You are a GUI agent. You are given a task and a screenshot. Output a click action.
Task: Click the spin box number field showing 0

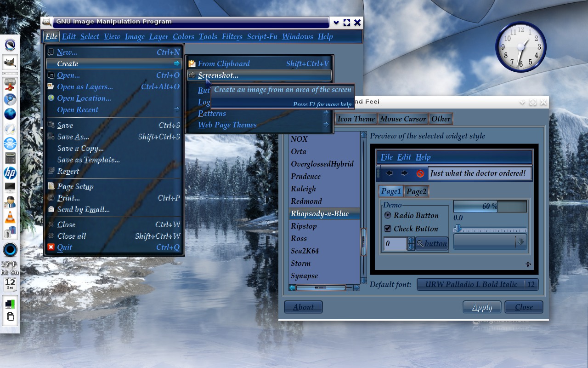tap(396, 244)
